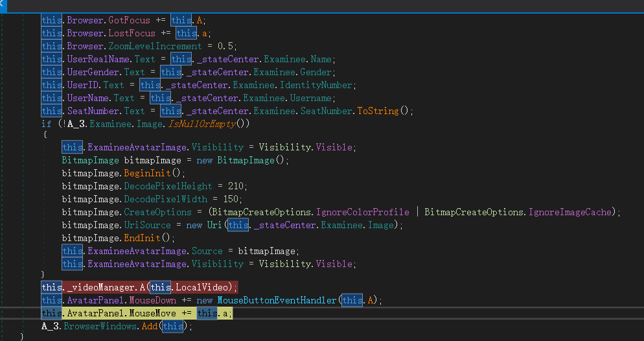Select the DecodePixelWidth property
644x341 pixels.
pos(165,199)
